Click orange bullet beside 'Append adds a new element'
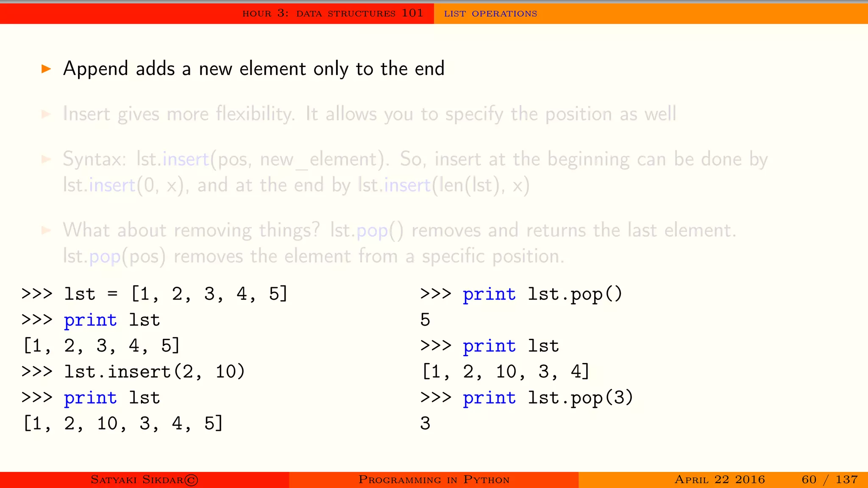This screenshot has width=868, height=488. click(46, 69)
